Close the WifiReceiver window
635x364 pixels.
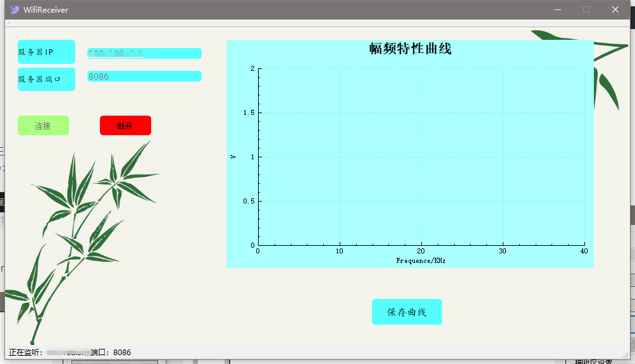click(x=615, y=9)
